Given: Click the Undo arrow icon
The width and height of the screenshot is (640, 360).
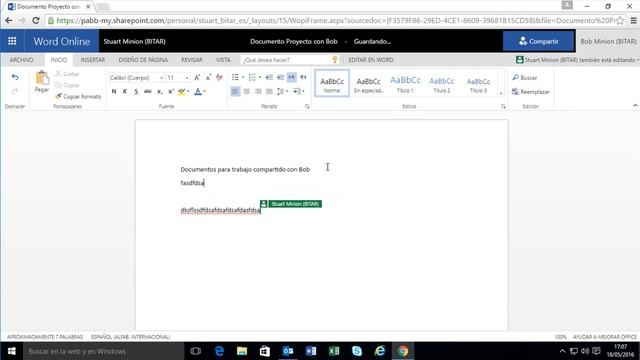Looking at the screenshot, I should (15, 77).
